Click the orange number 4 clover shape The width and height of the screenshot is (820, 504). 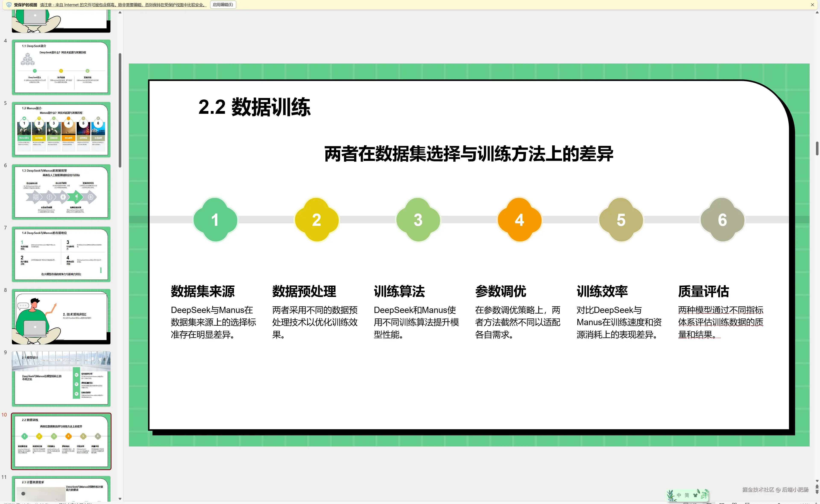coord(519,220)
